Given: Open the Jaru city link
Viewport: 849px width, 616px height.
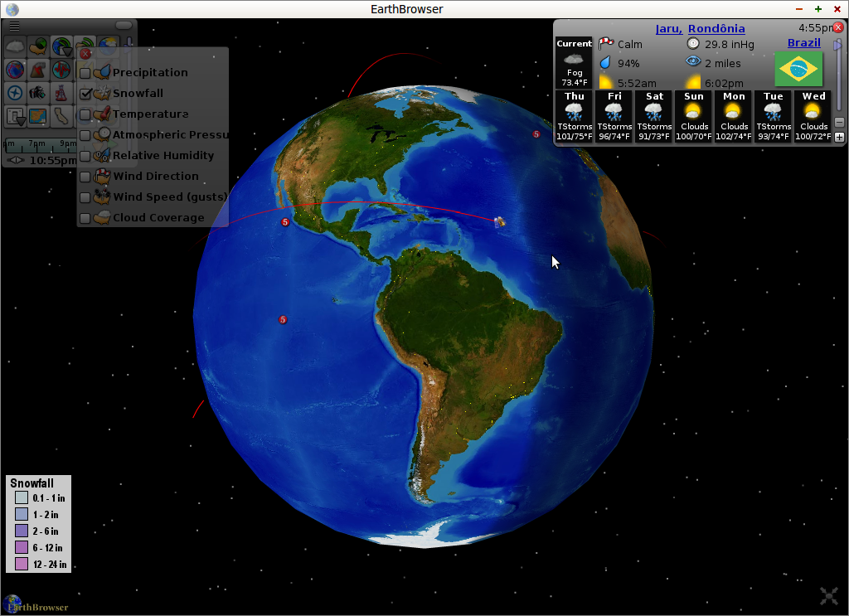Looking at the screenshot, I should tap(669, 29).
